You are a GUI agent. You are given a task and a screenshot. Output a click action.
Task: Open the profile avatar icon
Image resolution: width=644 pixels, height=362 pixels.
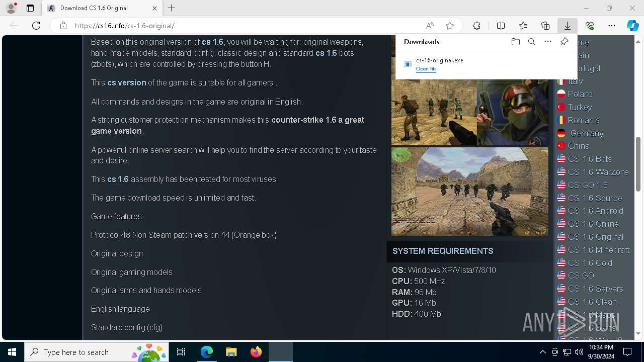tap(11, 8)
